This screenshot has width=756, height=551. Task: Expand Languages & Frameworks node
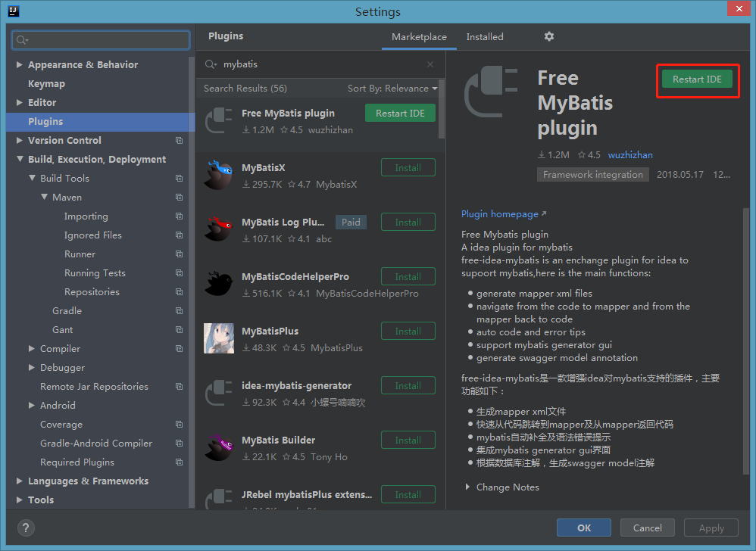pos(19,481)
